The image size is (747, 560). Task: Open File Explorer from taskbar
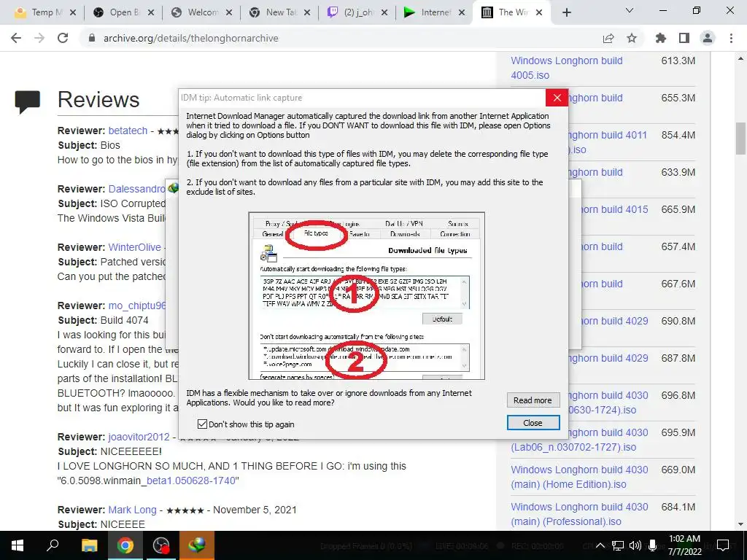pos(89,545)
